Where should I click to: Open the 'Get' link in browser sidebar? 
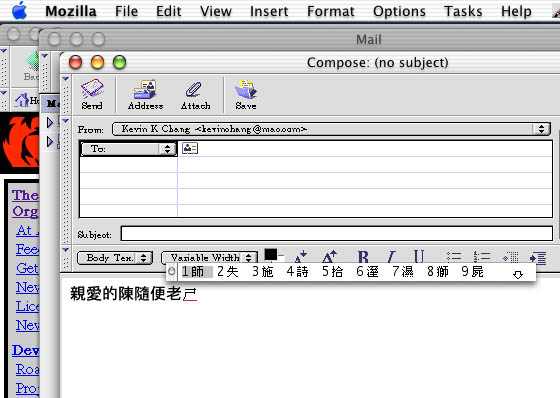27,268
